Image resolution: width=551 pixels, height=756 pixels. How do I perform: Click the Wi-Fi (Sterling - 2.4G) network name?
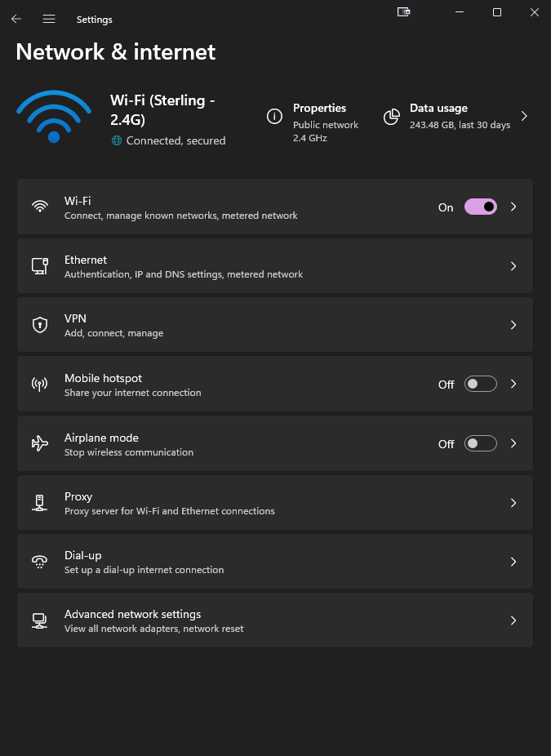(163, 108)
